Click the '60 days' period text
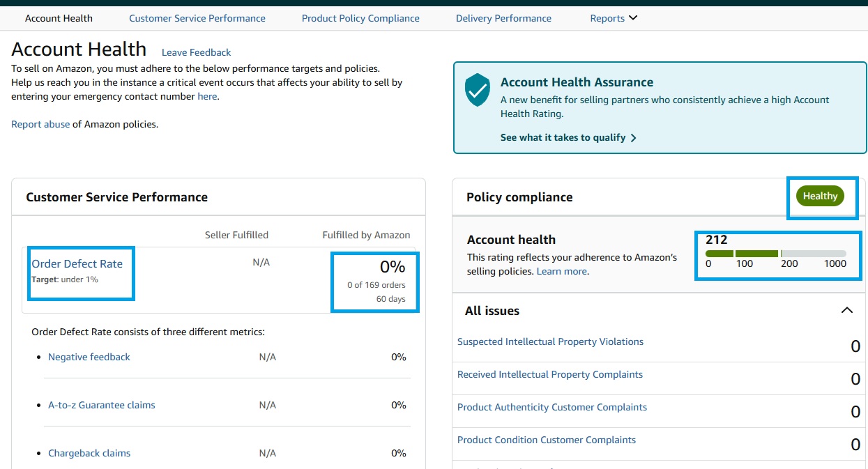Screen dimensions: 868x469 [390, 299]
